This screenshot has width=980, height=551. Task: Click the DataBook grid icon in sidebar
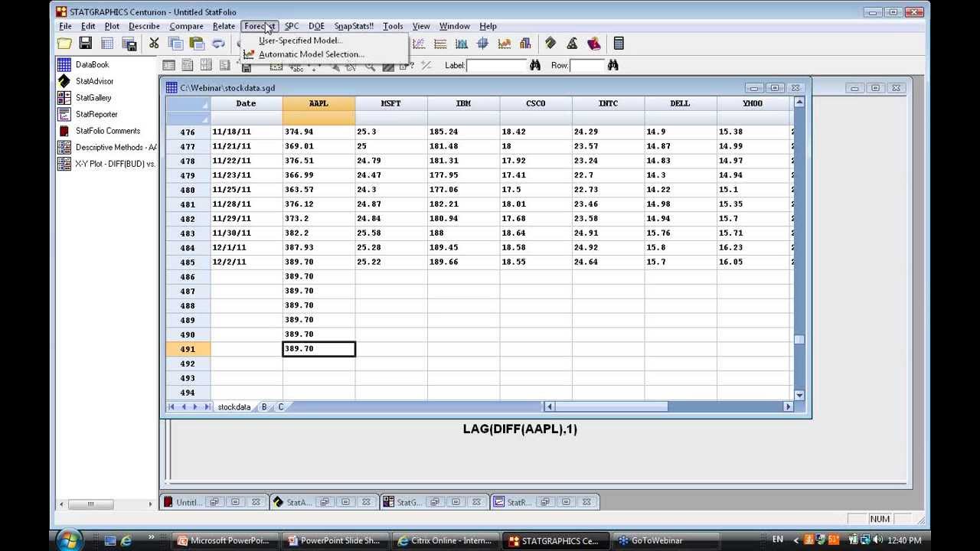pyautogui.click(x=64, y=65)
